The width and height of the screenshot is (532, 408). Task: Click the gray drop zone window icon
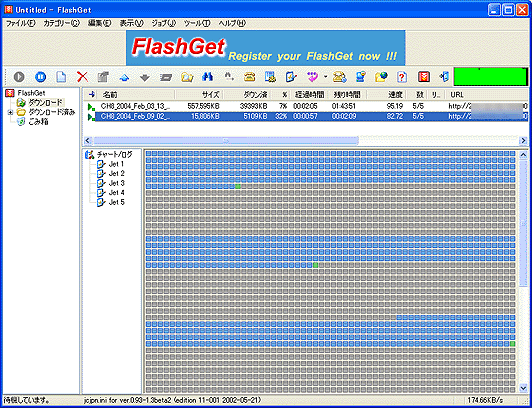click(166, 77)
